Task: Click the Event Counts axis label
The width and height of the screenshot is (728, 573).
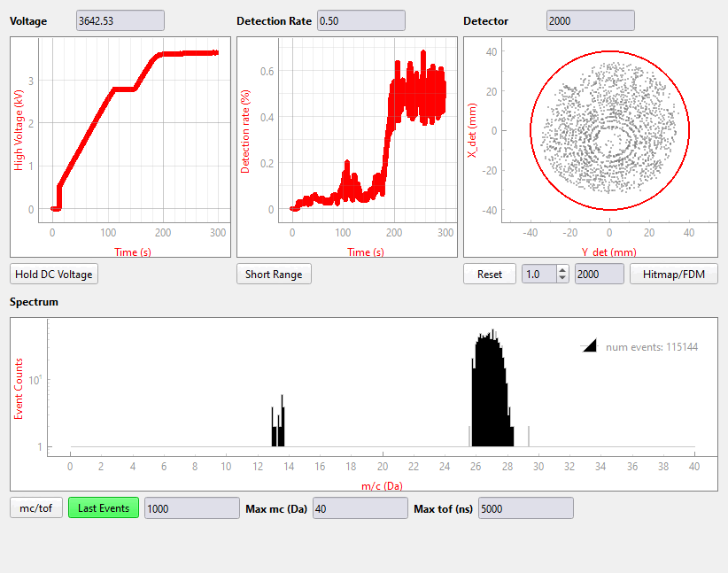Action: 18,389
